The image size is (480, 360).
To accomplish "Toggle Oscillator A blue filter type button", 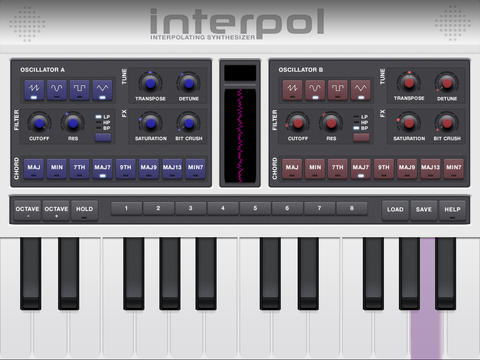I will coord(103,137).
